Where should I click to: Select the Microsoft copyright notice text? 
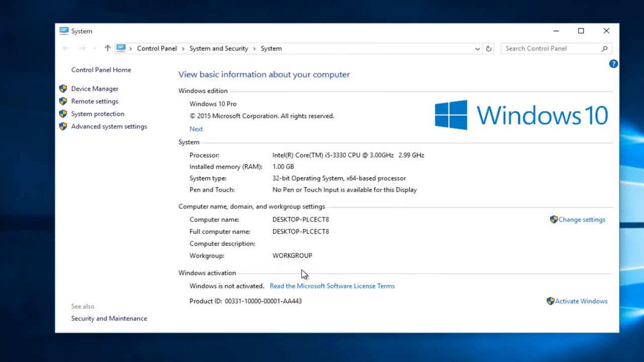(x=262, y=116)
